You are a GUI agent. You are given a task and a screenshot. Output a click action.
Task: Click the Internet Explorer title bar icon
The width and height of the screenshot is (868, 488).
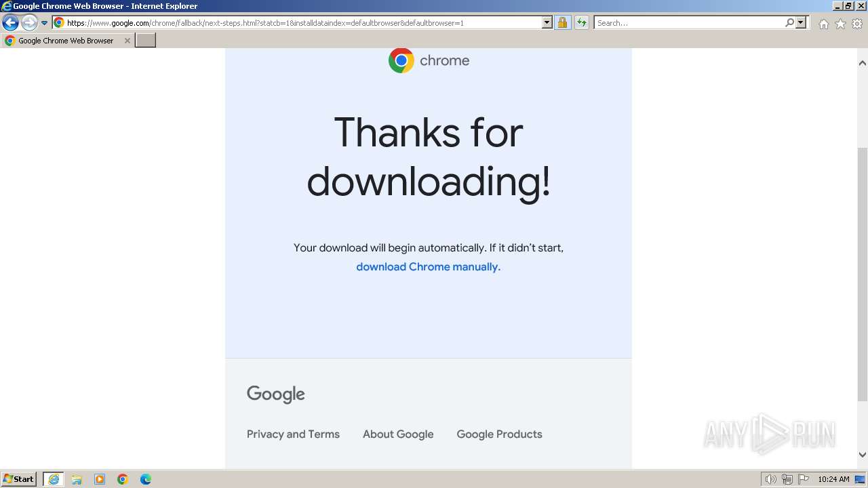click(7, 6)
